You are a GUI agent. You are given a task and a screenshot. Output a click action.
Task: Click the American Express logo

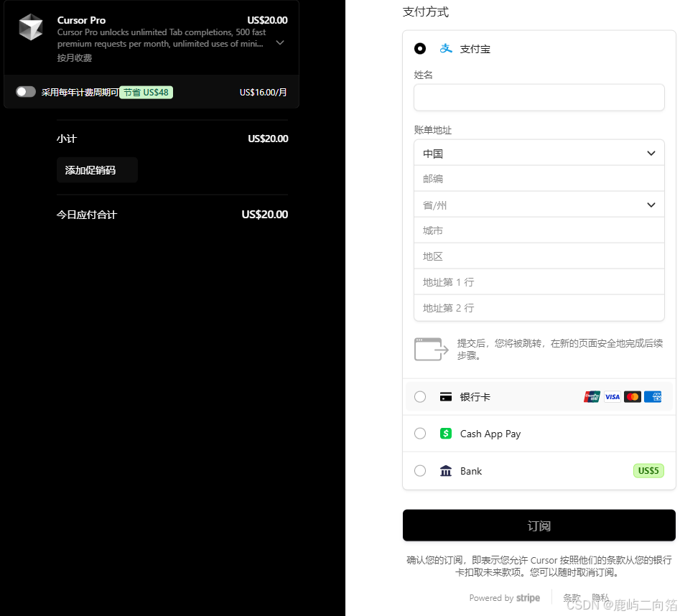(x=653, y=396)
